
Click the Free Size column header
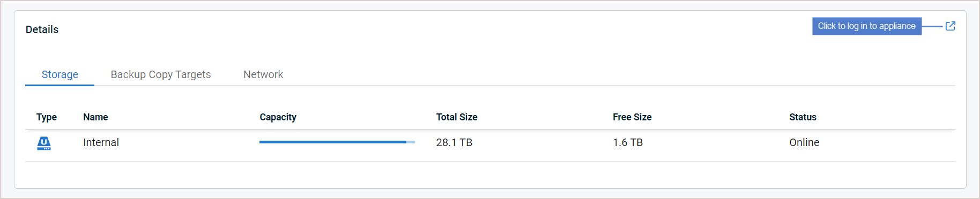[x=632, y=117]
